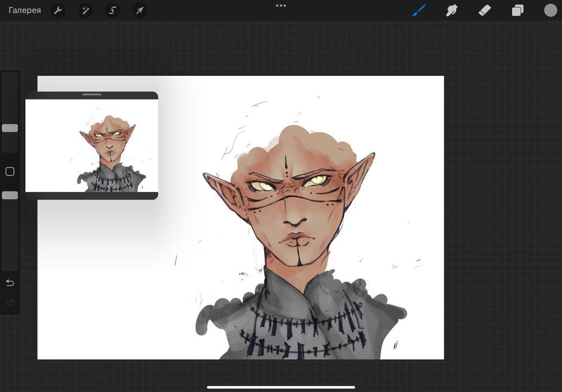Open the Actions wrench menu
Image resolution: width=562 pixels, height=392 pixels.
pos(58,10)
